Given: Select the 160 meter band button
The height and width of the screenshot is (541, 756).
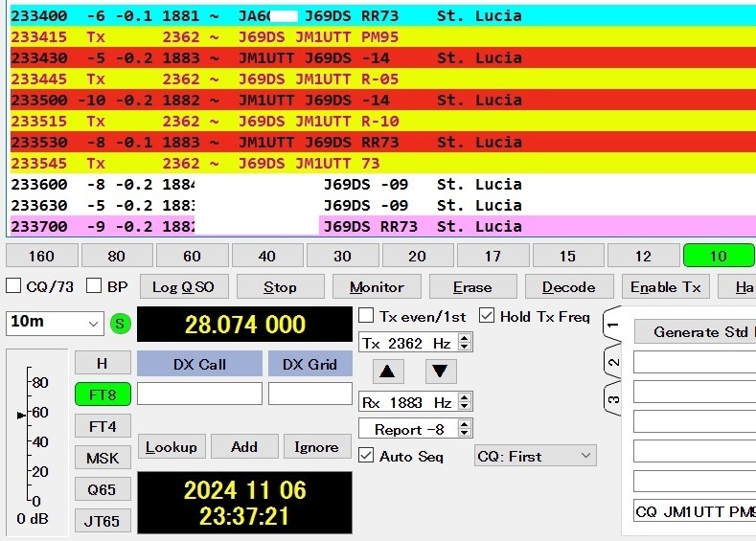Looking at the screenshot, I should [x=42, y=256].
